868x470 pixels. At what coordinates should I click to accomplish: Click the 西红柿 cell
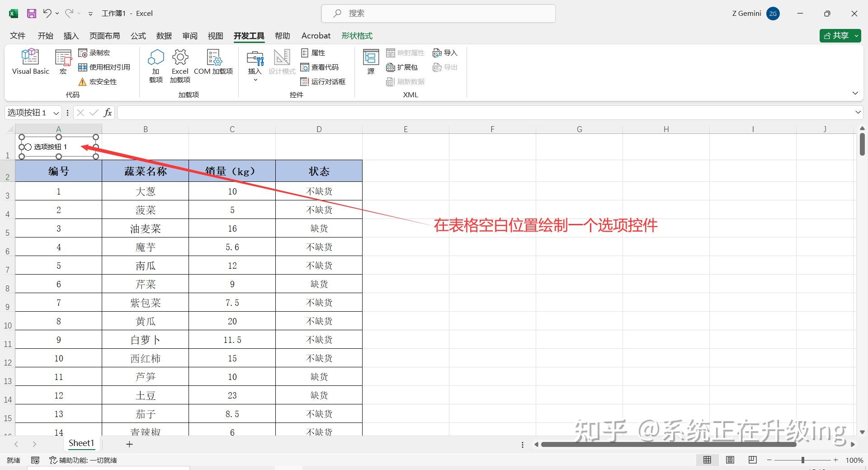146,358
